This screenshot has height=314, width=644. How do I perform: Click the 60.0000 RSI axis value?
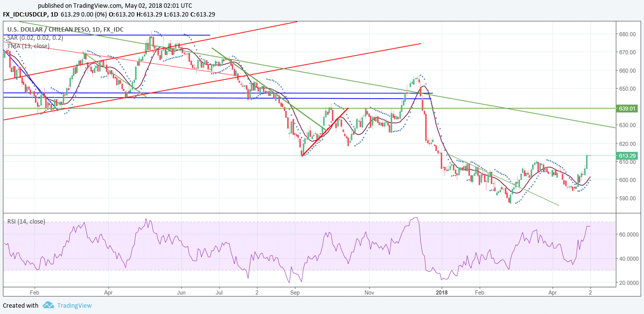click(629, 234)
